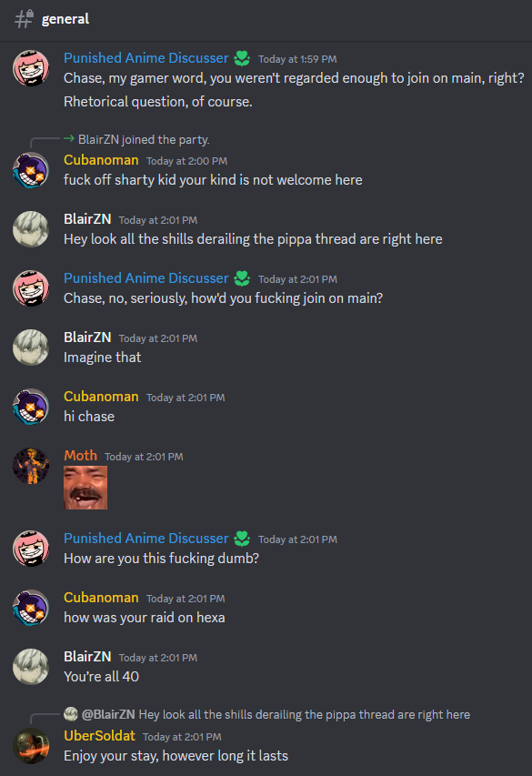This screenshot has height=776, width=532.
Task: Click the small reply avatar beside @BlairZN
Action: [71, 713]
